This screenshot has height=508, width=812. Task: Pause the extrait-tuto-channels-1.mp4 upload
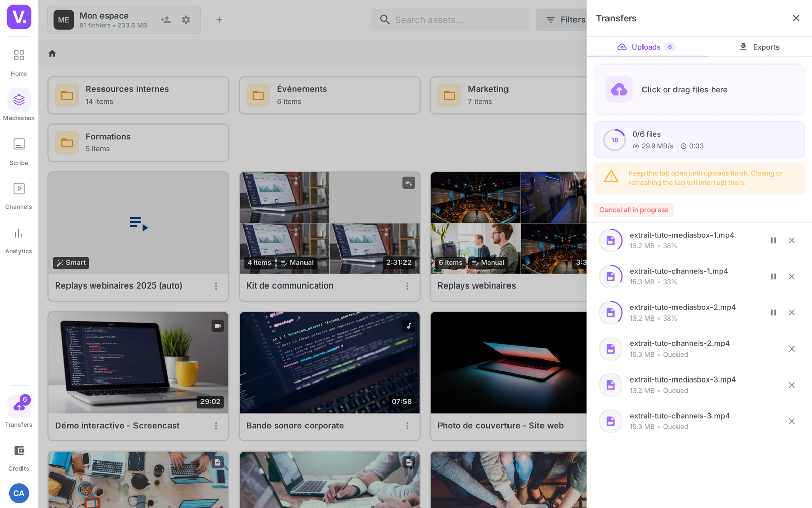click(x=773, y=277)
